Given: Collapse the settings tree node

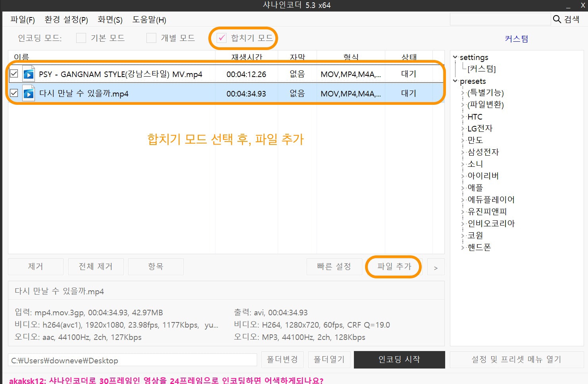Looking at the screenshot, I should click(455, 57).
